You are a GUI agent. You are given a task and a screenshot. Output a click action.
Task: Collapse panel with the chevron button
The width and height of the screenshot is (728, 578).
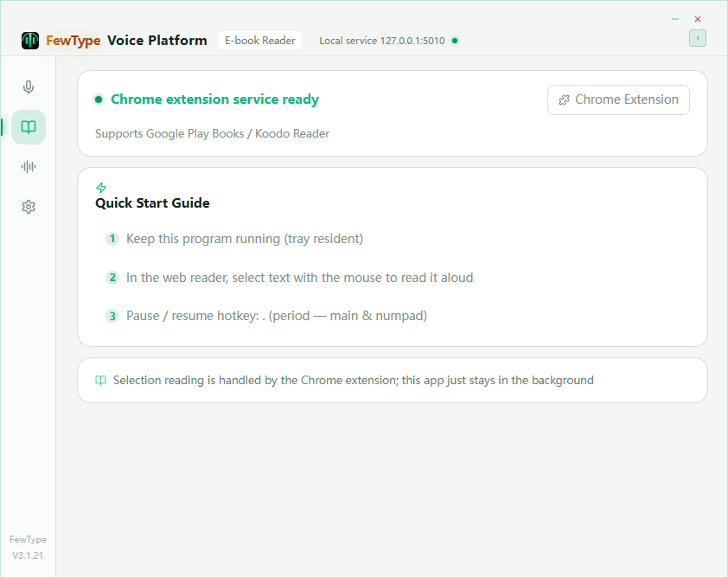point(698,38)
